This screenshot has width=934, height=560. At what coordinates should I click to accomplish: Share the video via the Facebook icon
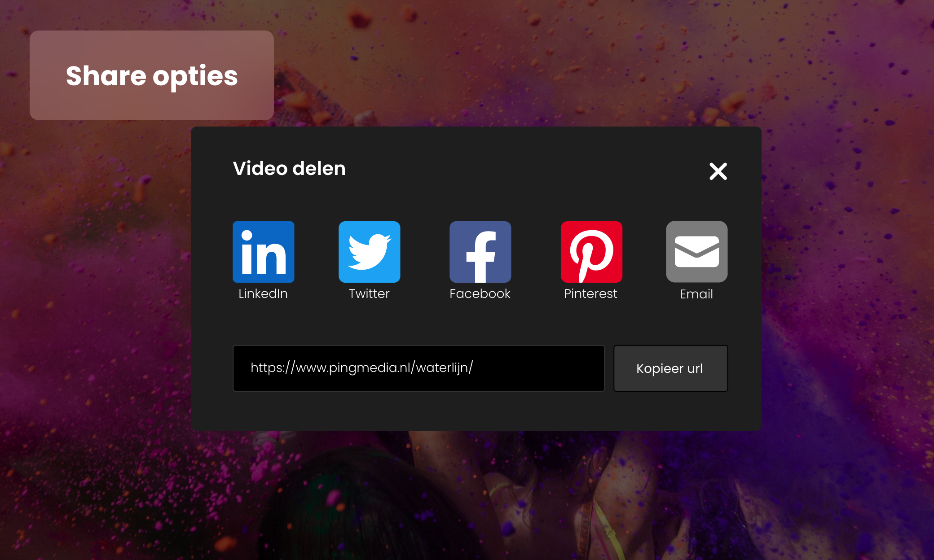coord(480,252)
